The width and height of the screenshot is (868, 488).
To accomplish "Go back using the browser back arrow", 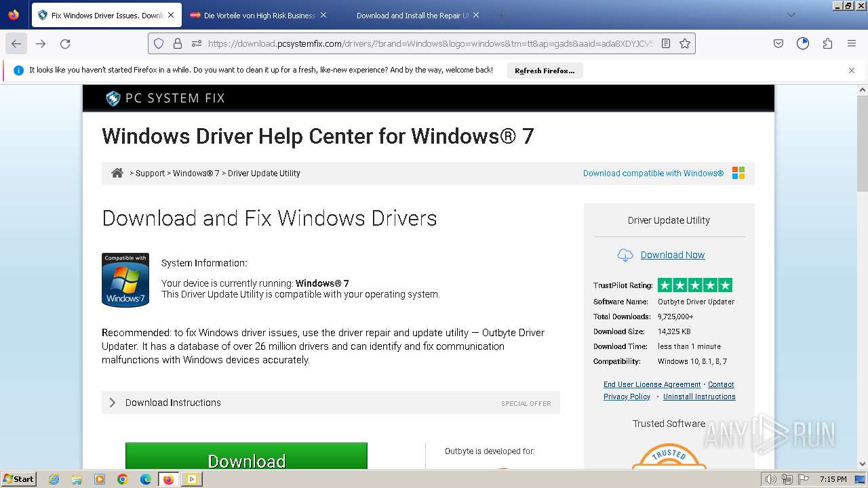I will tap(16, 43).
